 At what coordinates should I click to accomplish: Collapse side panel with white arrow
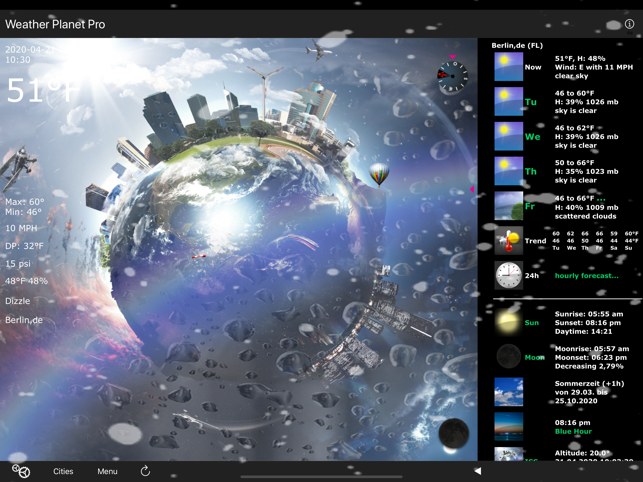pyautogui.click(x=477, y=471)
